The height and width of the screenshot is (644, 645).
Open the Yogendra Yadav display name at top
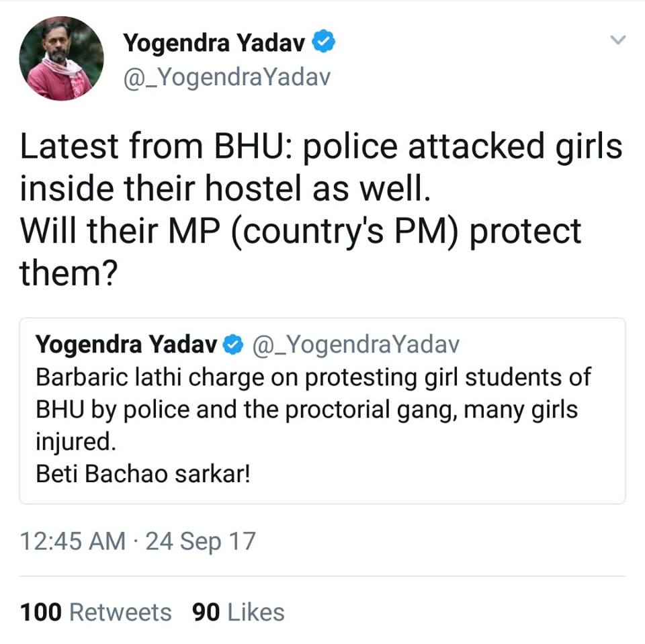214,44
